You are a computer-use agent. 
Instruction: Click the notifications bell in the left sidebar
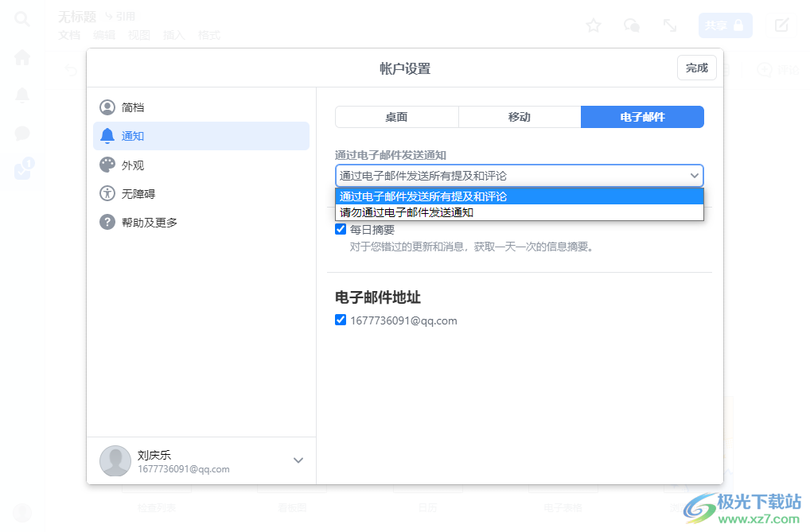click(x=22, y=95)
